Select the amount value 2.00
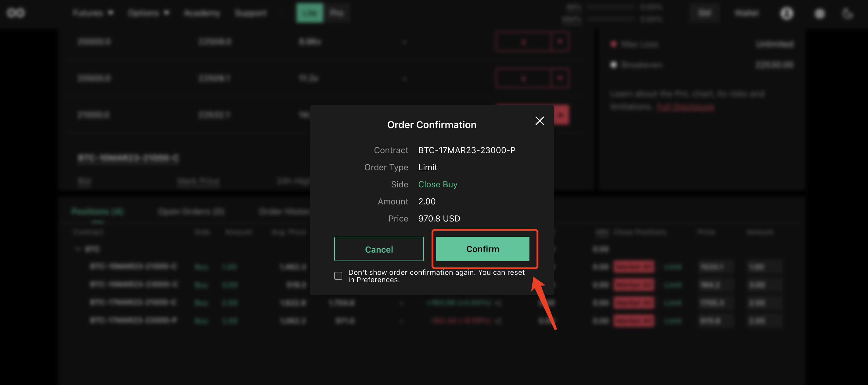Image resolution: width=868 pixels, height=385 pixels. pyautogui.click(x=427, y=202)
